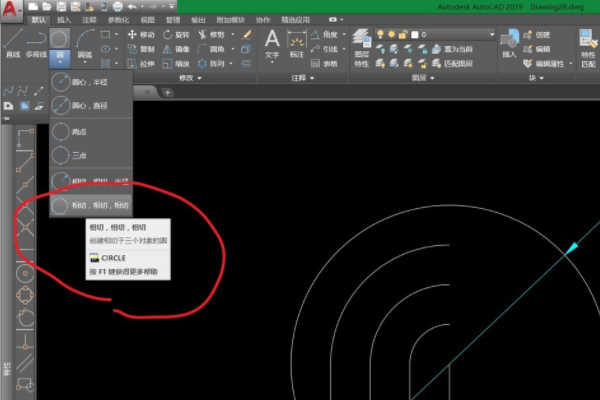
Task: Click the Dimension (标注) tool
Action: [x=297, y=45]
